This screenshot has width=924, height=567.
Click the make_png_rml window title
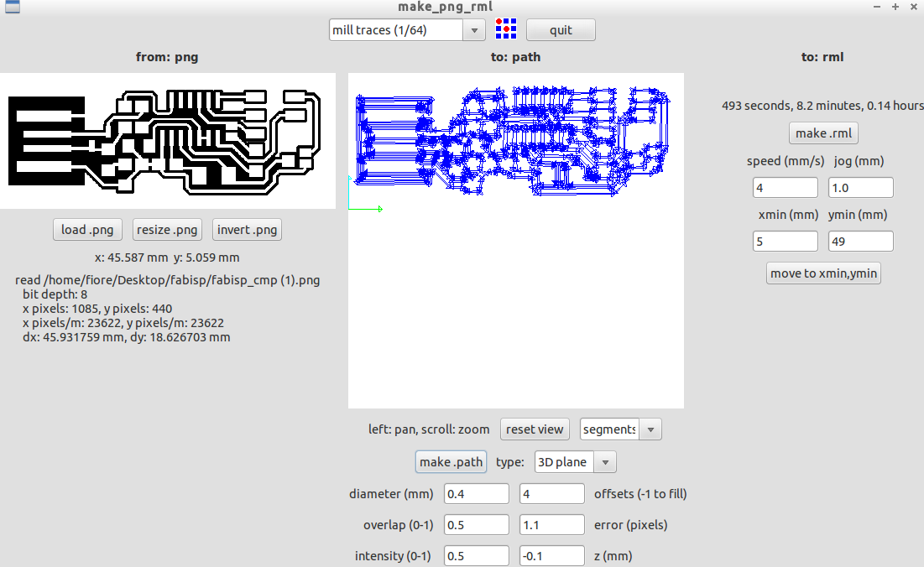(x=445, y=7)
